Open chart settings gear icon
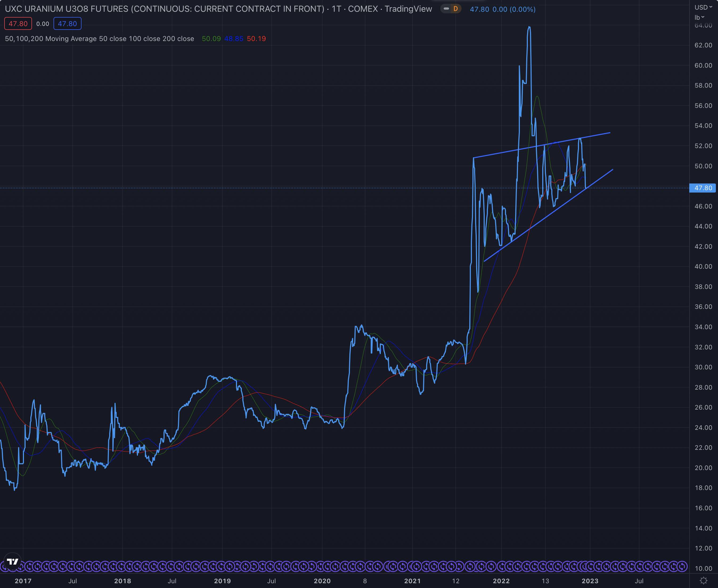Image resolution: width=718 pixels, height=588 pixels. tap(703, 581)
